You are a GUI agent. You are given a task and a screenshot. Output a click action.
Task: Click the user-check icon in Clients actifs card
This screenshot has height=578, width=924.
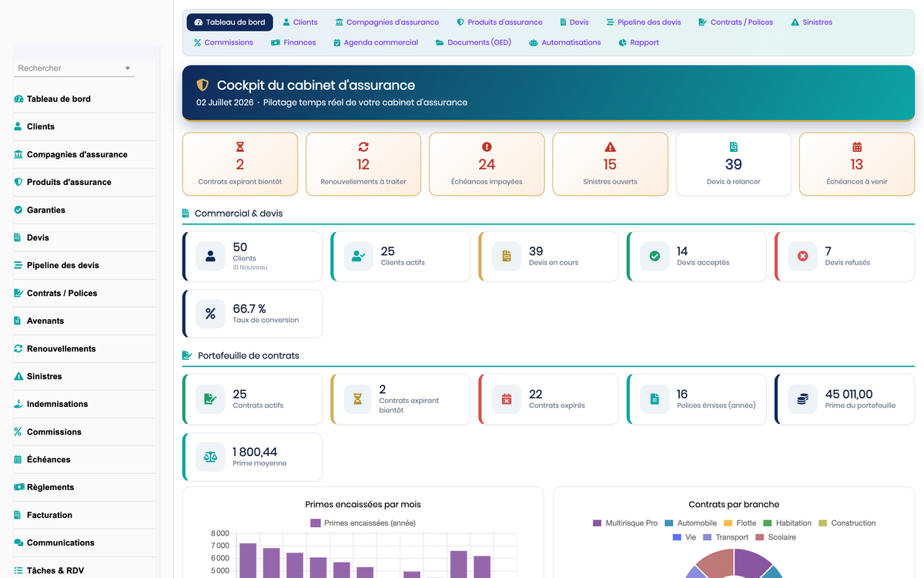(x=358, y=256)
